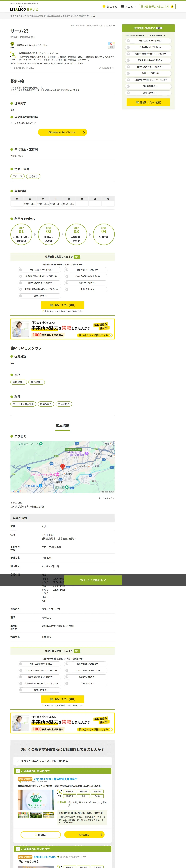
Task: Click the 桜淵公園 green park marker
Action: pyautogui.click(x=67, y=487)
